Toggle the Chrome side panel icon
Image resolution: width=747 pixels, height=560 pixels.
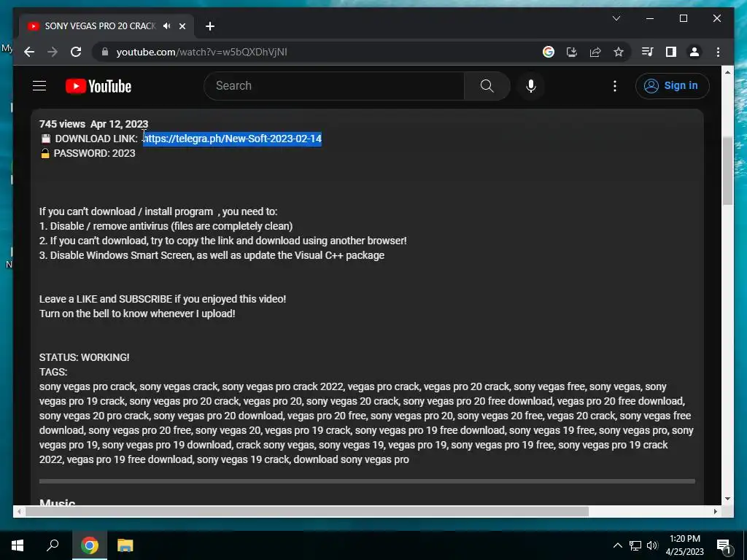click(x=671, y=52)
